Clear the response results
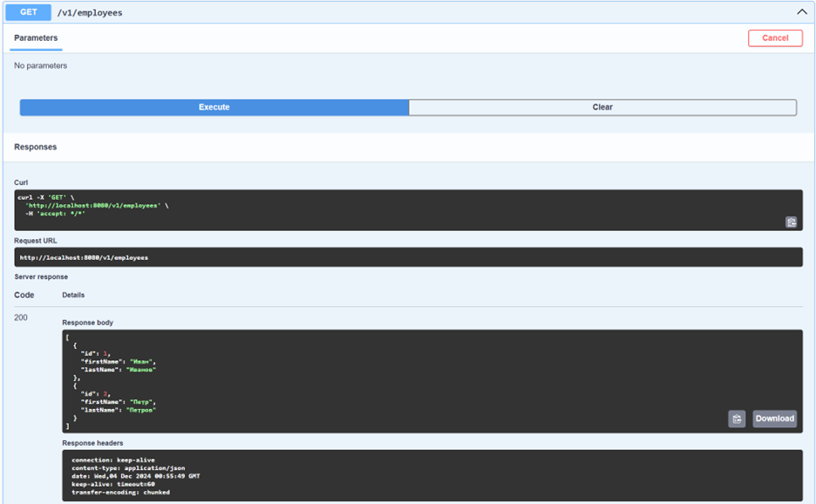Viewport: 816px width, 504px height. click(602, 107)
